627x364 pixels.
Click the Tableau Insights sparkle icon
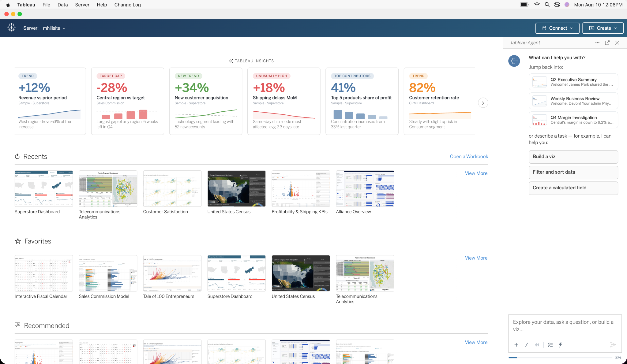(231, 61)
